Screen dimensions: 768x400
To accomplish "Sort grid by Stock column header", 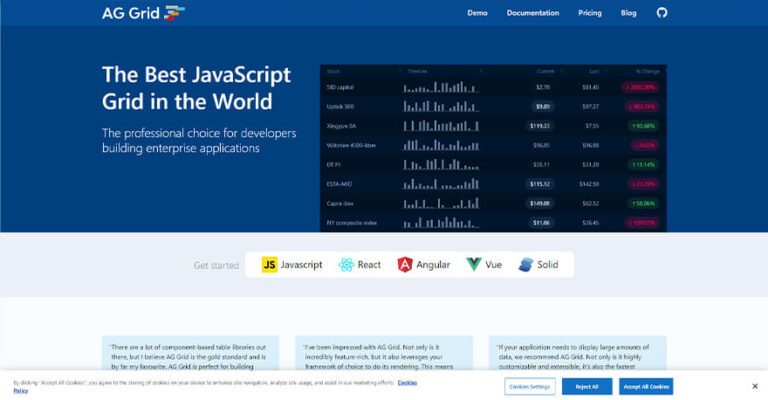I will [x=333, y=72].
